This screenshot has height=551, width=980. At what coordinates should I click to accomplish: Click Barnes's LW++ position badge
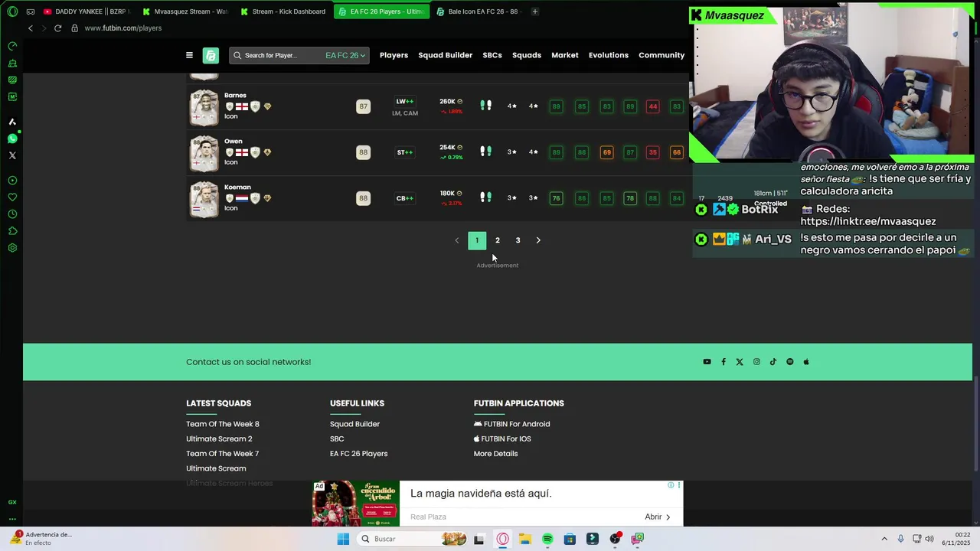tap(405, 102)
